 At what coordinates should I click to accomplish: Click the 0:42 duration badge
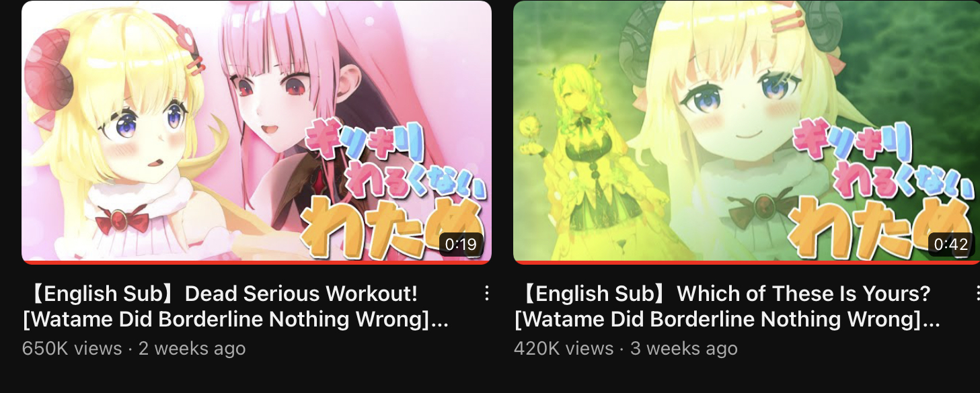click(x=951, y=245)
